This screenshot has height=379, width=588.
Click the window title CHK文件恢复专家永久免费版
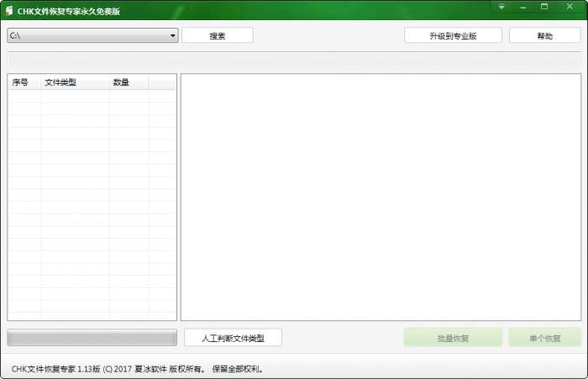pyautogui.click(x=69, y=11)
